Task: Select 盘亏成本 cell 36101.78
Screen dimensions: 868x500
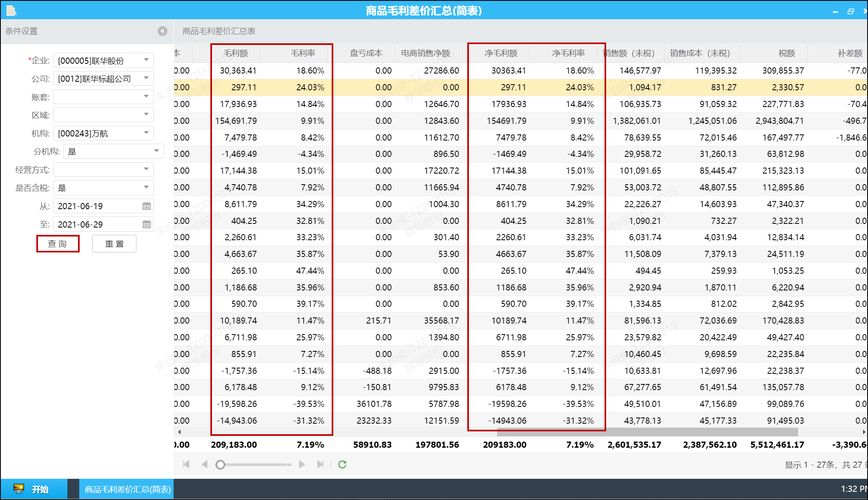Action: 374,404
